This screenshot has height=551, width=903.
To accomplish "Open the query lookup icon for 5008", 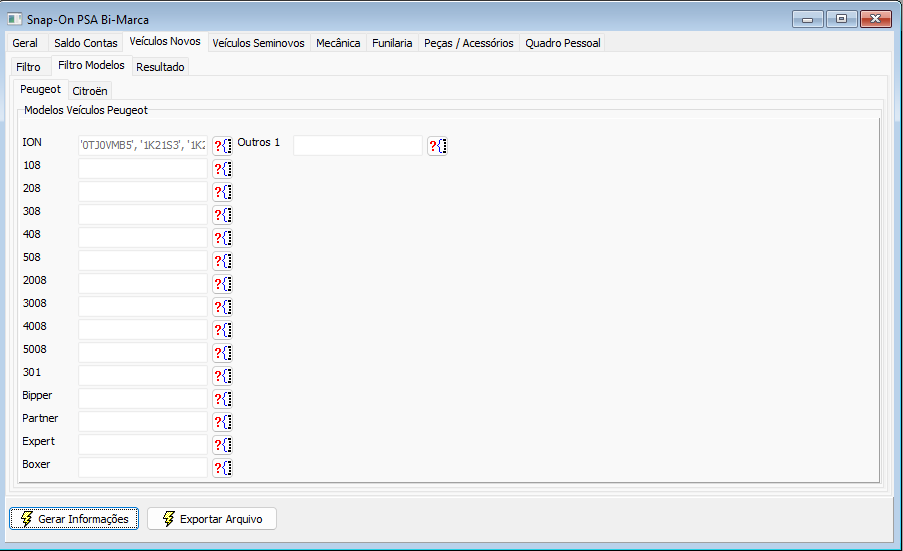I will click(x=222, y=353).
